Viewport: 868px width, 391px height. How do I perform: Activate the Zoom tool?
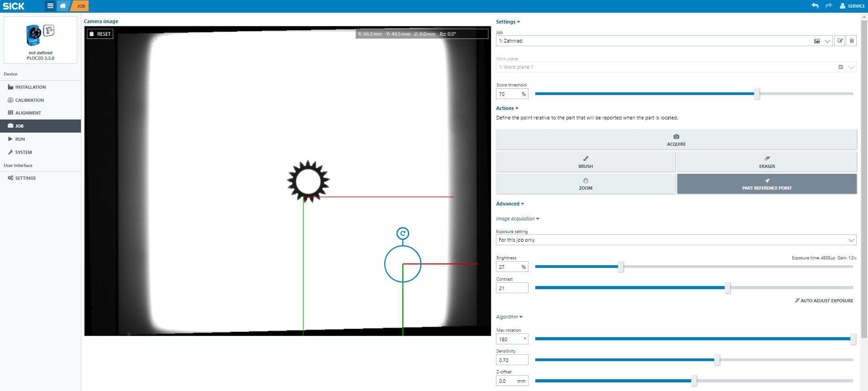pyautogui.click(x=585, y=184)
